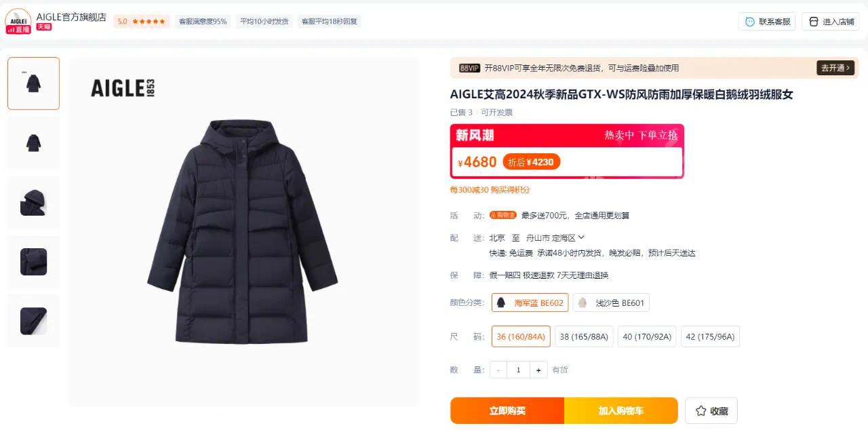The width and height of the screenshot is (868, 430).
Task: Select size 40 (170/92A)
Action: click(647, 336)
